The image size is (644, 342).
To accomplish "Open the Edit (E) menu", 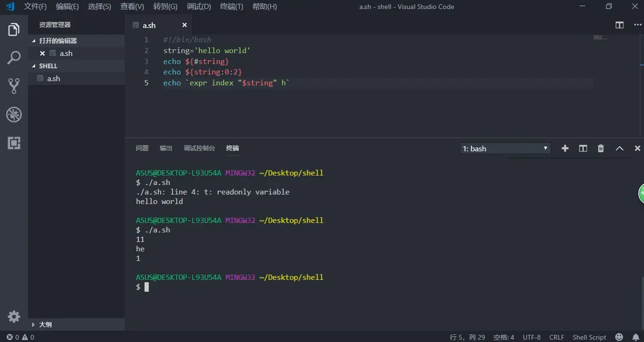I will pyautogui.click(x=67, y=7).
